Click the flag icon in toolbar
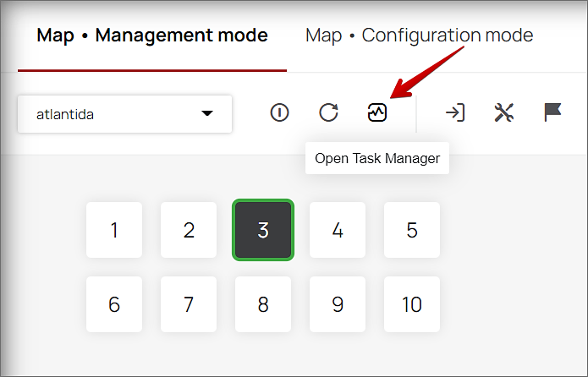This screenshot has height=377, width=588. click(x=553, y=112)
